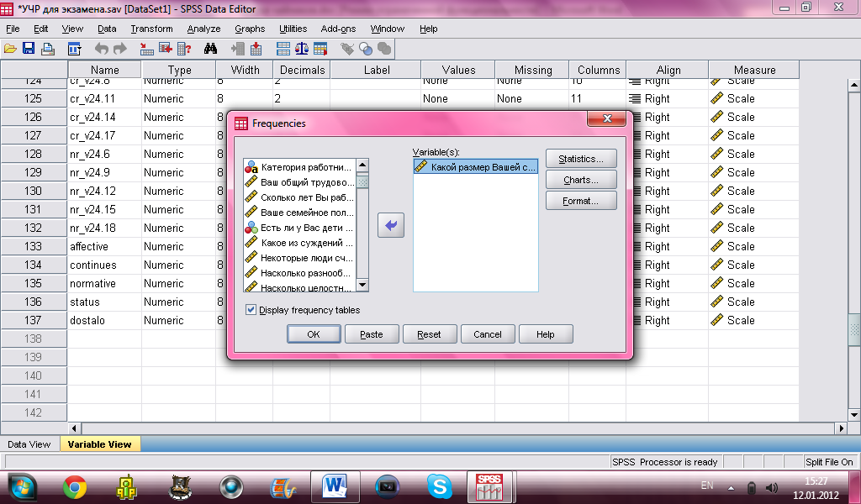Screen dimensions: 861x504
Task: Open the Add-ons menu
Action: [x=338, y=29]
